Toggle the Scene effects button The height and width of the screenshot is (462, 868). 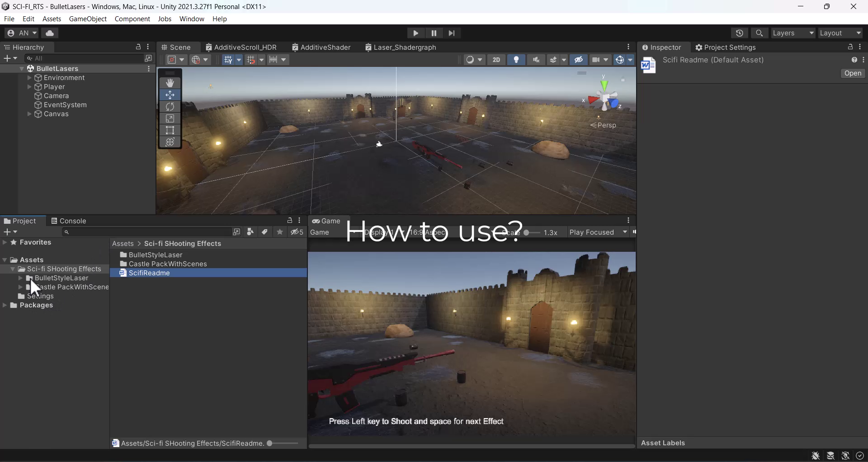point(553,60)
